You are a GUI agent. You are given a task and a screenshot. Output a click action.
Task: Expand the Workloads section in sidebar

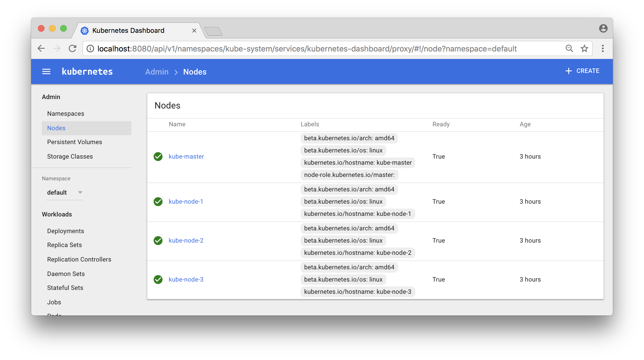pos(56,214)
